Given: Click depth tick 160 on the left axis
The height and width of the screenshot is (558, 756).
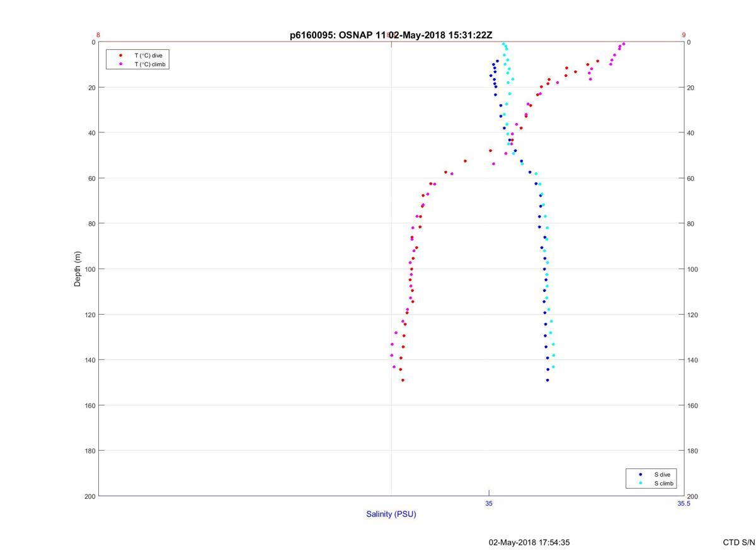Looking at the screenshot, I should [89, 405].
